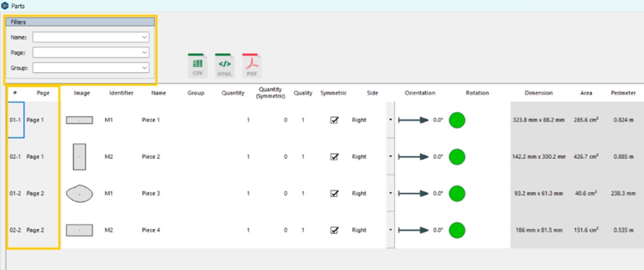Select row number cell 01-1
Viewport: 644px width, 270px height.
pos(16,120)
